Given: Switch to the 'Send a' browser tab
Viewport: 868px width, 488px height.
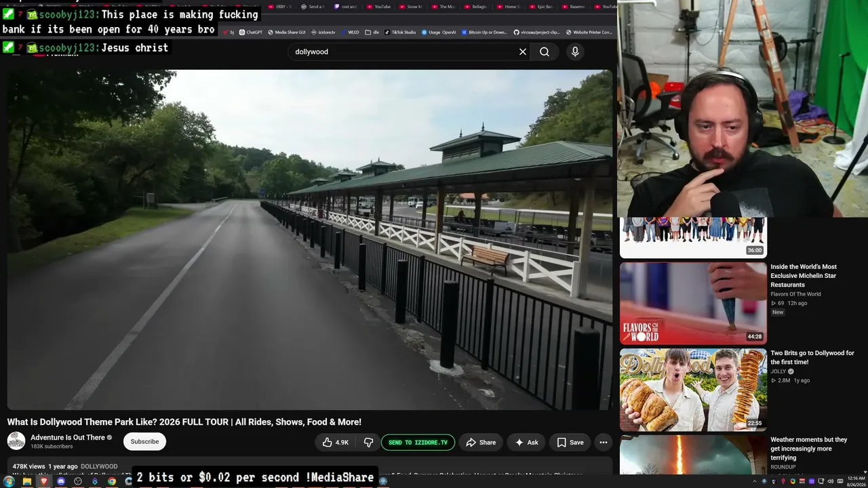Looking at the screenshot, I should coord(313,7).
